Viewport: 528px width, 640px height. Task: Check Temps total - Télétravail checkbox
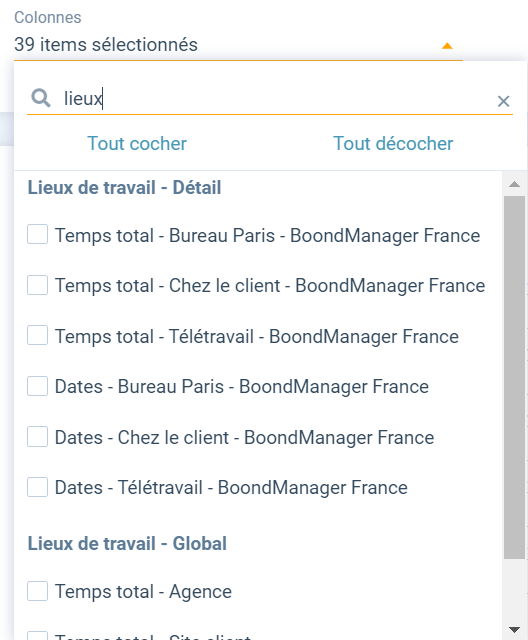tap(38, 335)
